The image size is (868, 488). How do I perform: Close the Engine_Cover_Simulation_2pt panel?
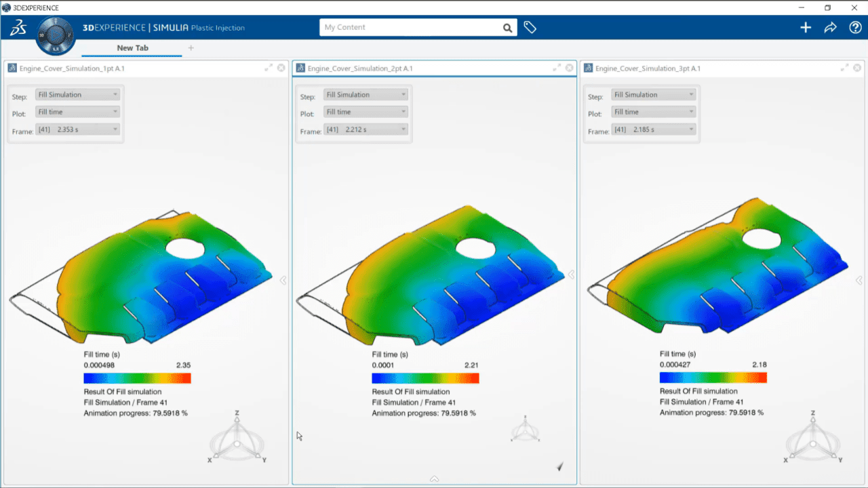pos(569,68)
